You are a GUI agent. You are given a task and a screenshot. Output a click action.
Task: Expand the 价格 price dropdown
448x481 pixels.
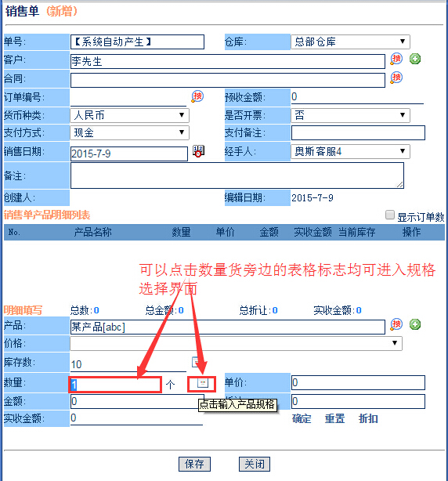tap(236, 343)
